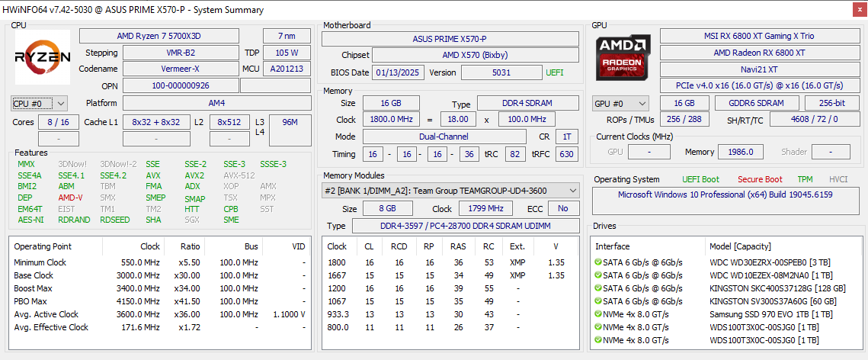The height and width of the screenshot is (360, 868).
Task: Click the DDR4-3597 / PC4-28700 module type
Action: (466, 226)
